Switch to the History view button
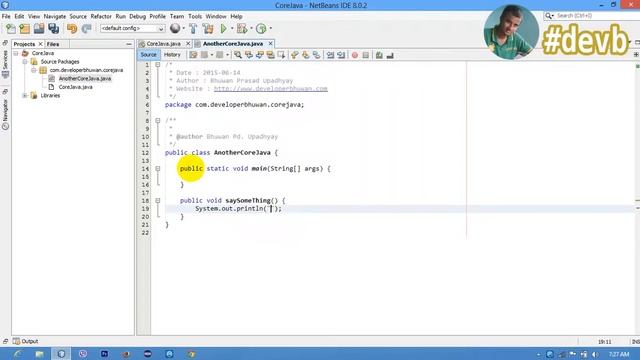The height and width of the screenshot is (360, 640). click(172, 55)
